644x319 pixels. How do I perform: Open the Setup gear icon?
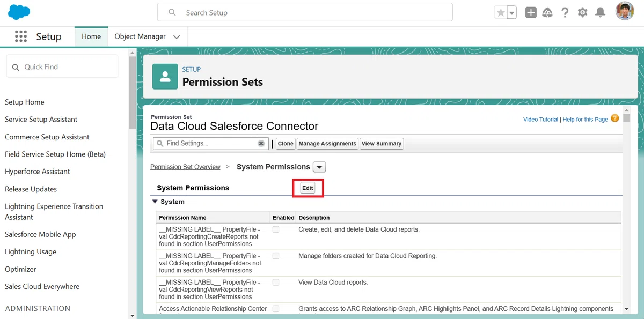pyautogui.click(x=583, y=12)
